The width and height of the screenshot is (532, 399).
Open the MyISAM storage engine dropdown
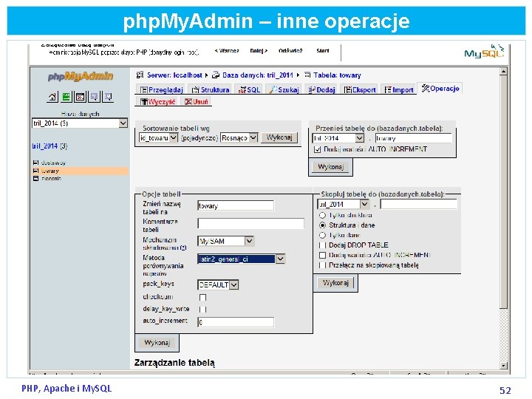coord(225,241)
